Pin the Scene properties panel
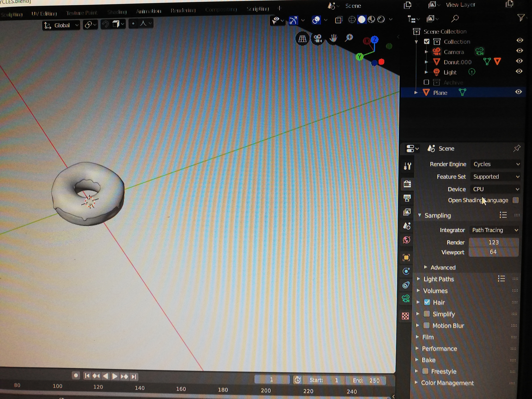Viewport: 532px width, 399px height. click(x=517, y=148)
